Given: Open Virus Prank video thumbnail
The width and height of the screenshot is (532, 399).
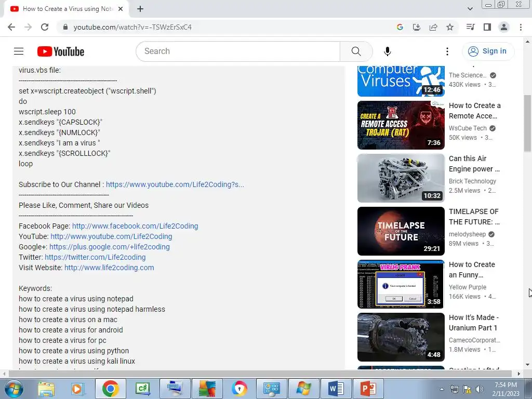Looking at the screenshot, I should (401, 284).
